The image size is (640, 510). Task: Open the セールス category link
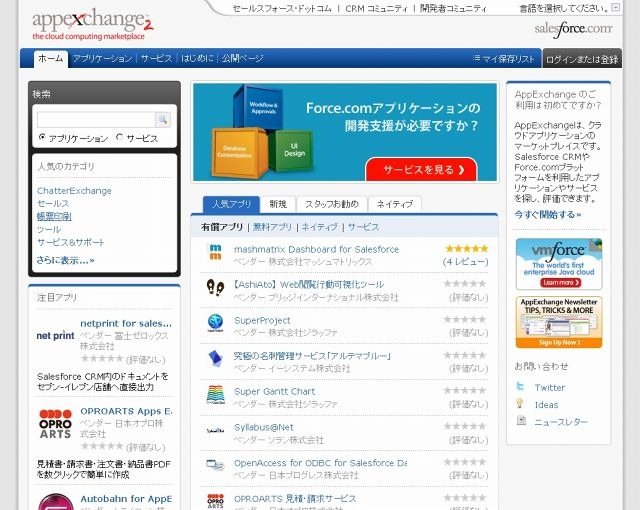53,203
